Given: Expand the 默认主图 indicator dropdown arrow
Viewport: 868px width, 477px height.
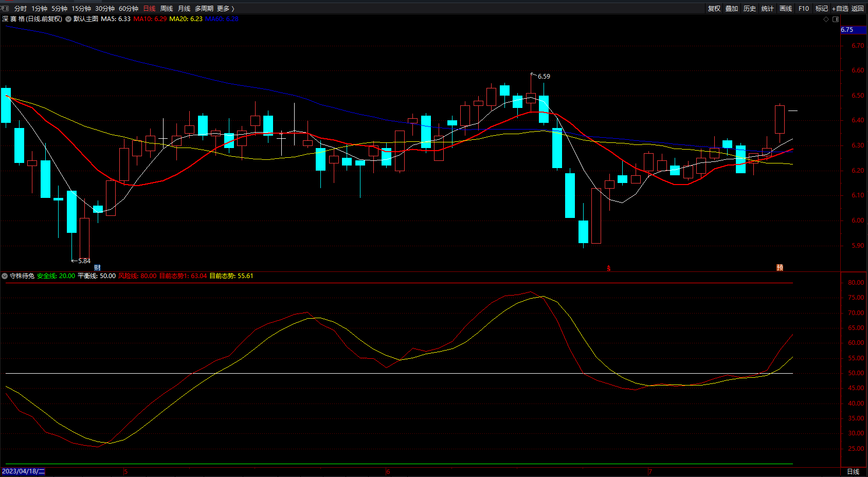Looking at the screenshot, I should click(x=68, y=19).
